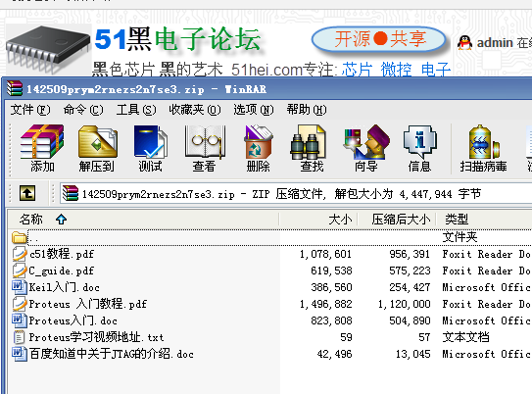Open the 工具(S) menu
The height and width of the screenshot is (394, 532).
point(136,110)
